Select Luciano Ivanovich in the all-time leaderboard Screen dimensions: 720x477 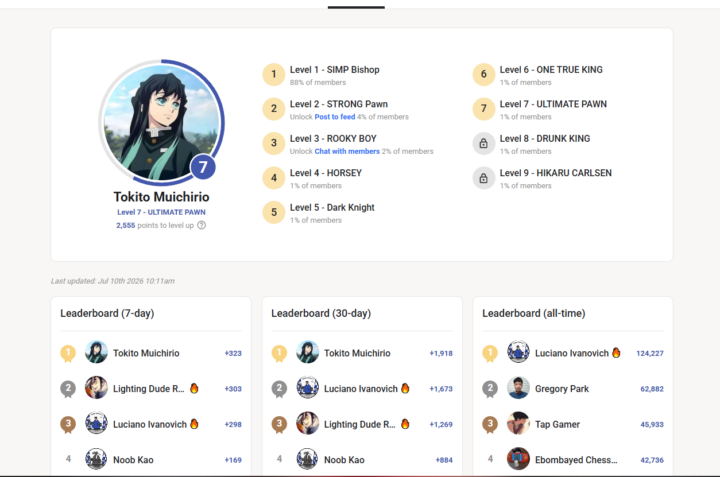click(x=572, y=353)
